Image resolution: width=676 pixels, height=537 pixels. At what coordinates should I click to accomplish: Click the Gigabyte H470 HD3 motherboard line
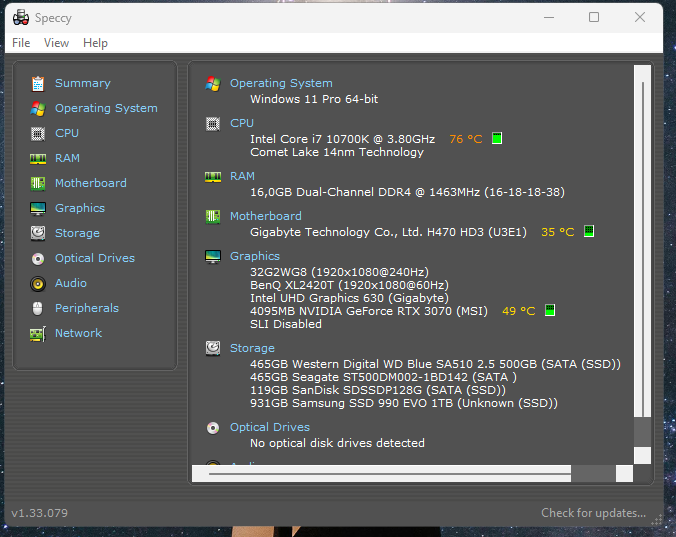388,232
